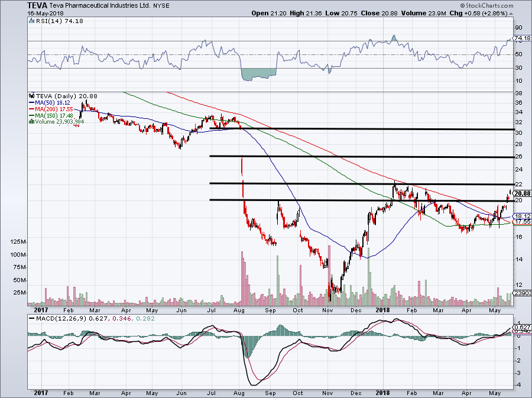This screenshot has height=398, width=532.
Task: Click the 'Teva Pharmaceutical Industries Ltd.' company name
Action: [x=99, y=6]
